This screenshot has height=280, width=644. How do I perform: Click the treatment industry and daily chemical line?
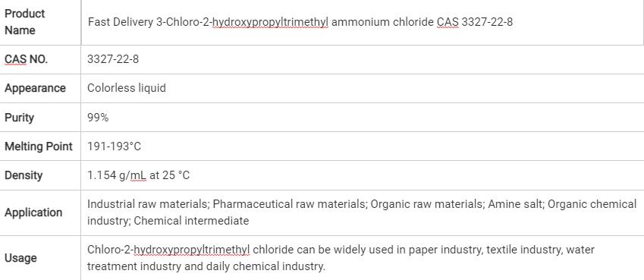[x=206, y=266]
